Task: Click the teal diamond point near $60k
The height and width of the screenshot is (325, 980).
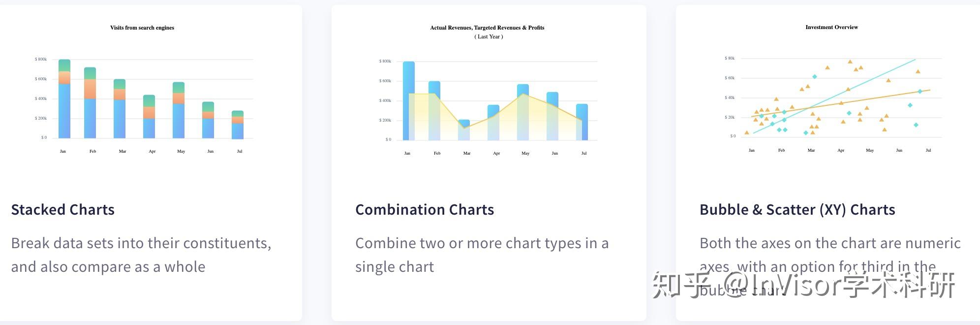Action: point(815,77)
